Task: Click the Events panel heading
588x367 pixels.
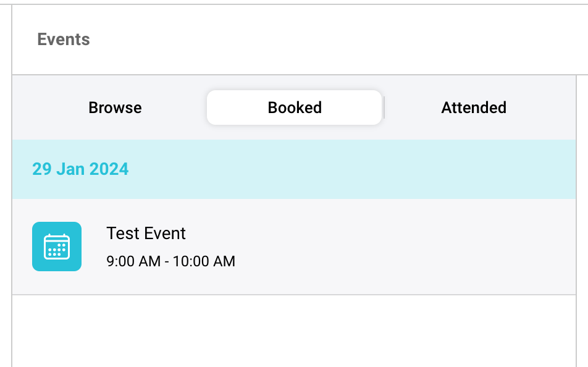Action: (x=64, y=40)
